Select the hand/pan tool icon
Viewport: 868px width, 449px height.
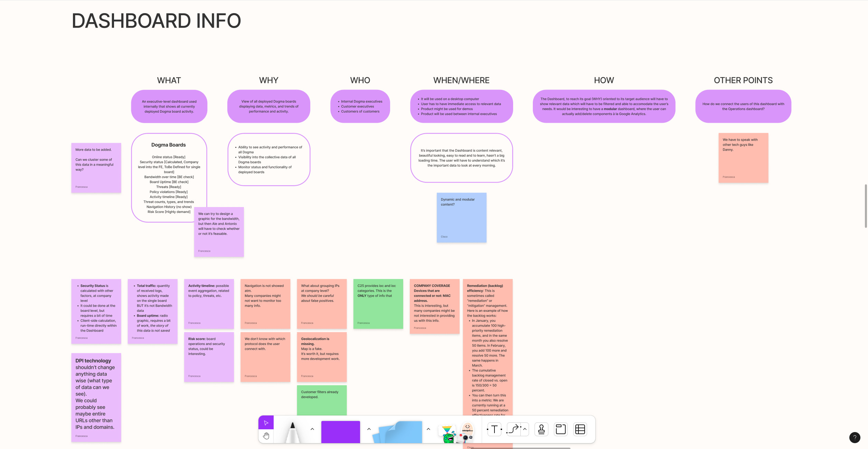pyautogui.click(x=266, y=436)
